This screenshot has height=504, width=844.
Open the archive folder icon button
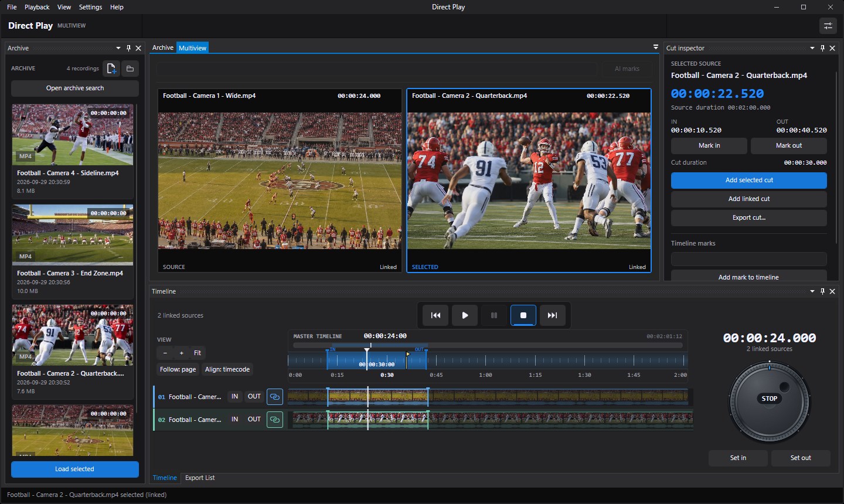[130, 69]
